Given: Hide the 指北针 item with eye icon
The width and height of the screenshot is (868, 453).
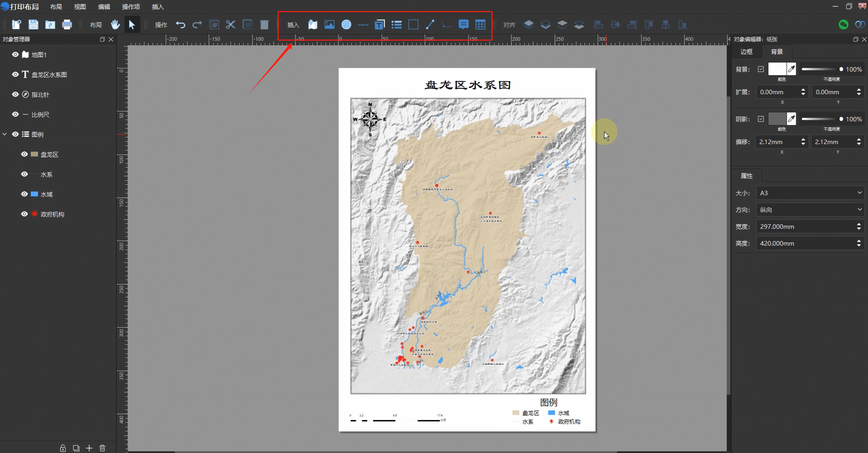Looking at the screenshot, I should [x=15, y=94].
